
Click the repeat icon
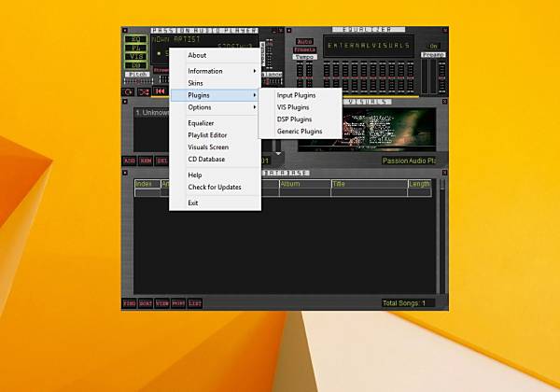pos(128,92)
